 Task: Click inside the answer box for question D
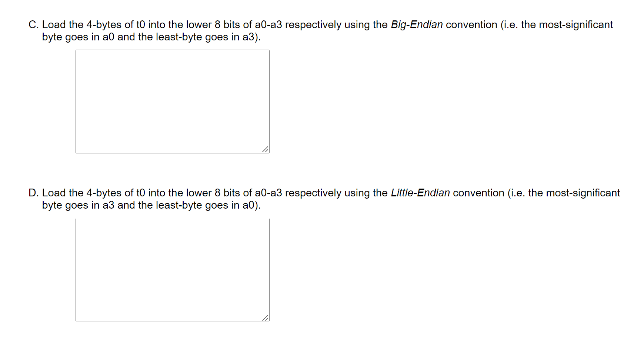172,270
